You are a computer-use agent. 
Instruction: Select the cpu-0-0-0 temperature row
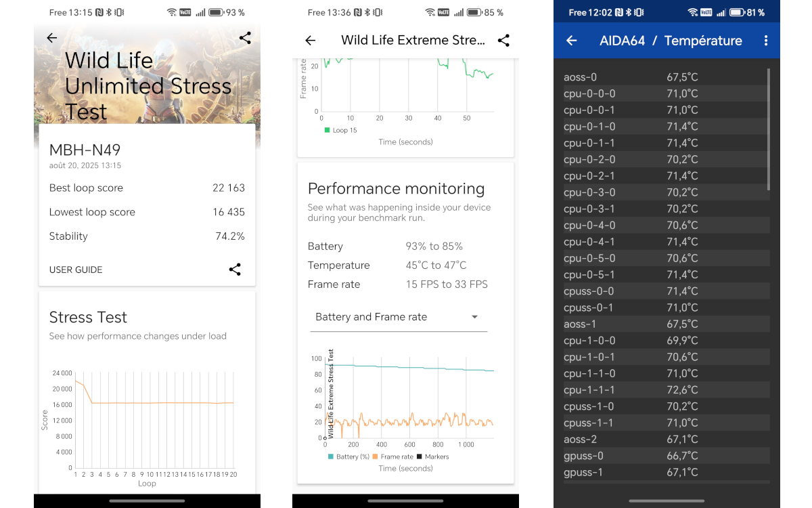666,93
